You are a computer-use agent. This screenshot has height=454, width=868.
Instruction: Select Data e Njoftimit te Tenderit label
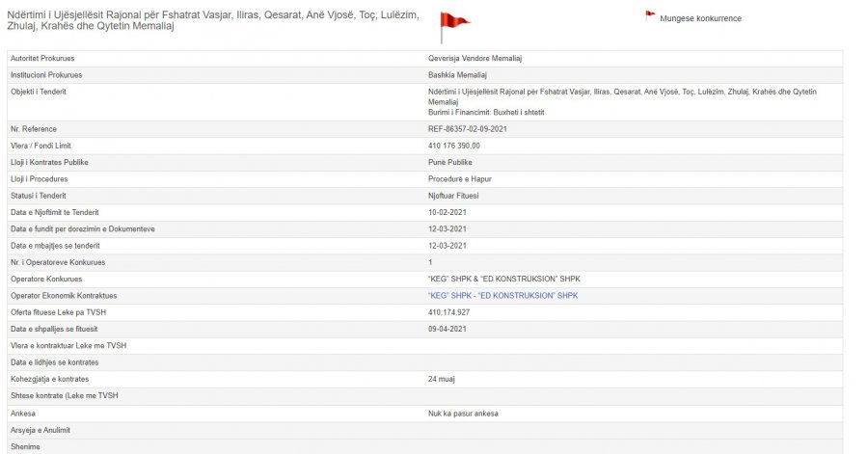55,212
